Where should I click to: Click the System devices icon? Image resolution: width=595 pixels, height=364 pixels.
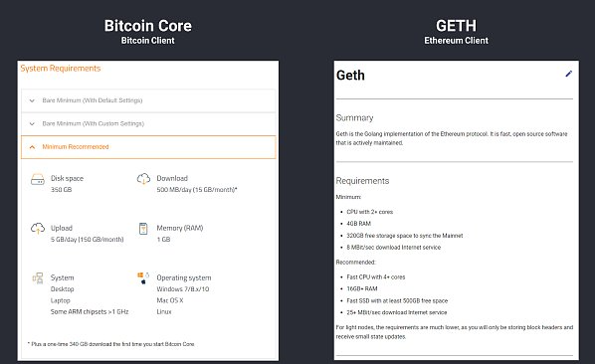(38, 278)
